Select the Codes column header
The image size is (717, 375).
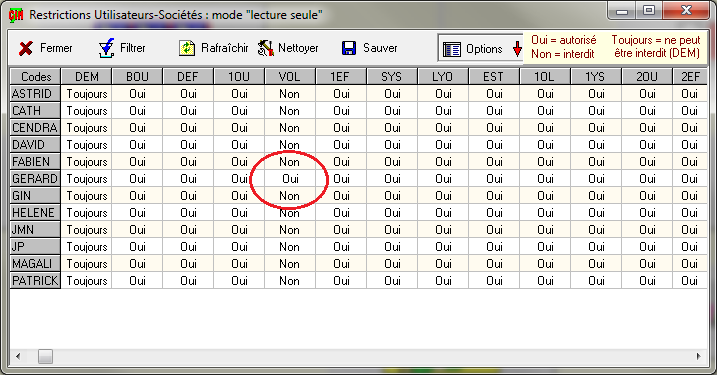36,76
